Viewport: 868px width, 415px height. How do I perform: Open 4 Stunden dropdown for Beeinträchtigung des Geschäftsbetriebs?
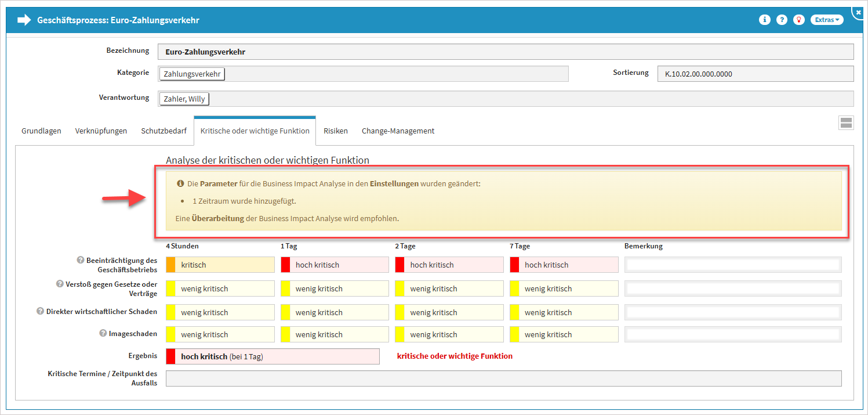pos(220,265)
